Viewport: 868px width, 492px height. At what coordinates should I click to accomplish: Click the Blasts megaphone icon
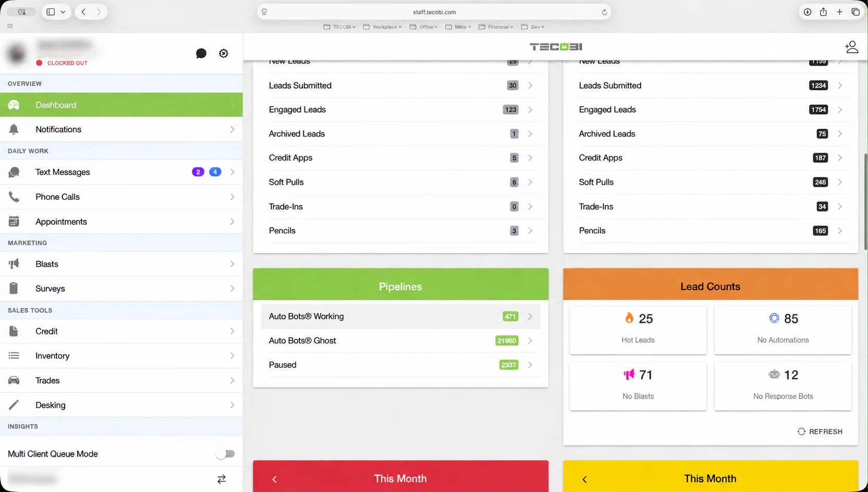pyautogui.click(x=14, y=264)
